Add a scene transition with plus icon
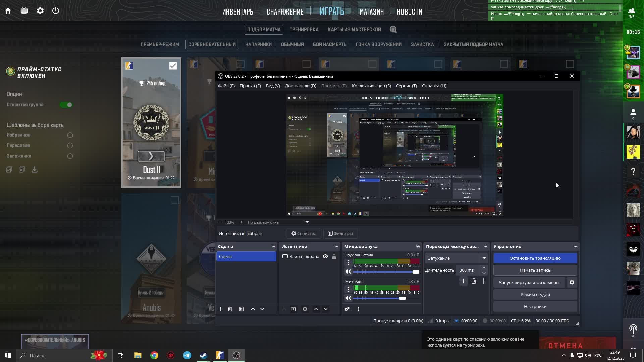644x362 pixels. click(463, 281)
